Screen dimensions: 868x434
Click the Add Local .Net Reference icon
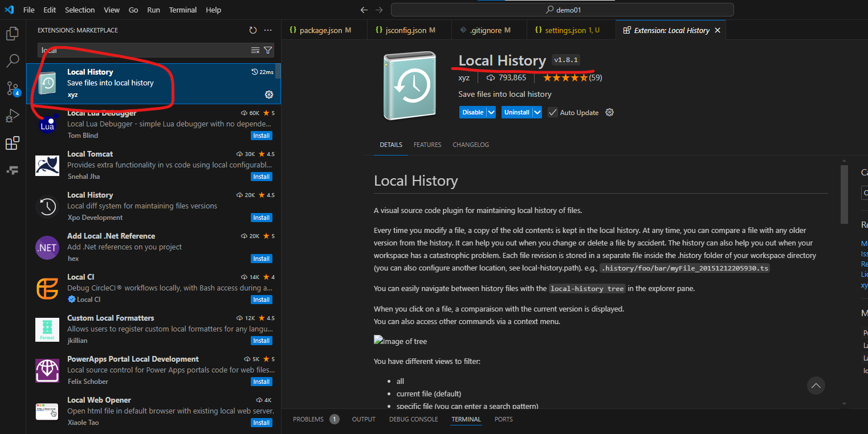coord(47,247)
